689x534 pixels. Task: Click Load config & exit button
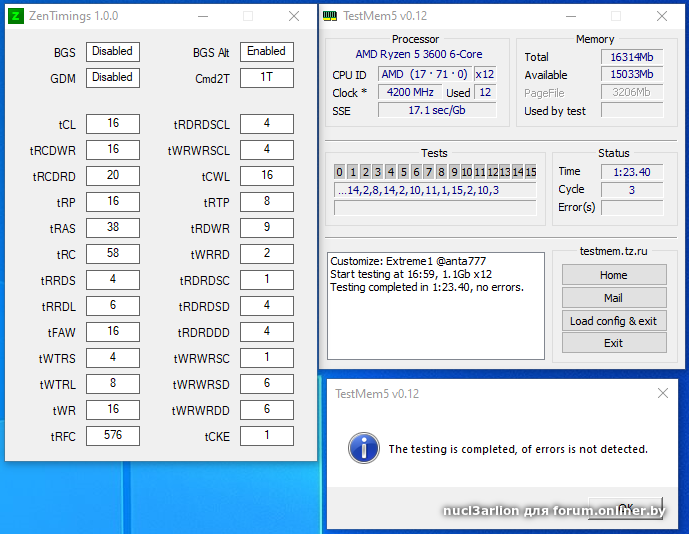pos(614,321)
